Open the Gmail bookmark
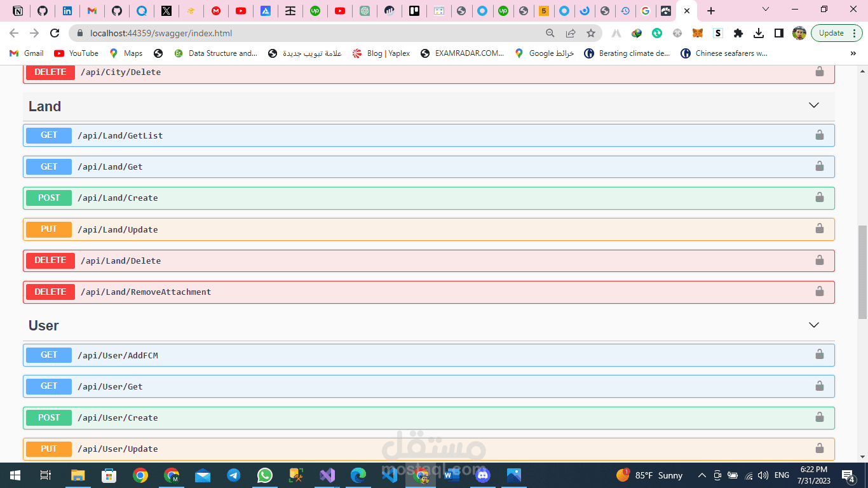Viewport: 868px width, 488px height. tap(27, 53)
